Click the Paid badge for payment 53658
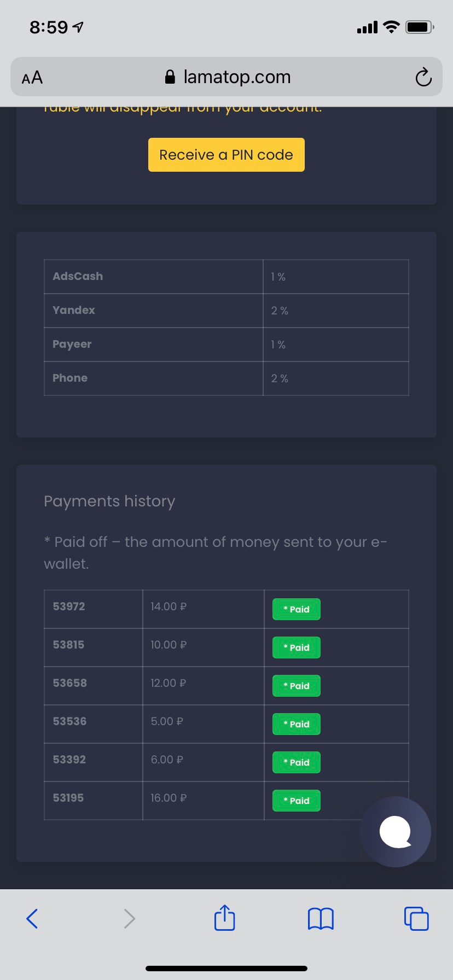The height and width of the screenshot is (980, 453). [x=296, y=686]
